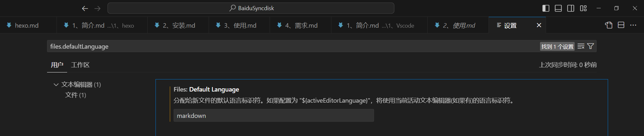Image resolution: width=644 pixels, height=136 pixels.
Task: Open the more actions ellipsis menu
Action: tap(633, 25)
